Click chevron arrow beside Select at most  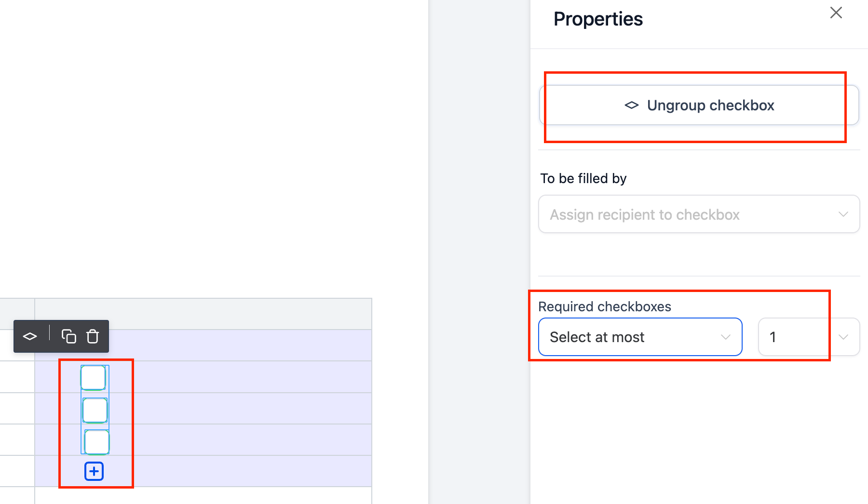(x=725, y=337)
